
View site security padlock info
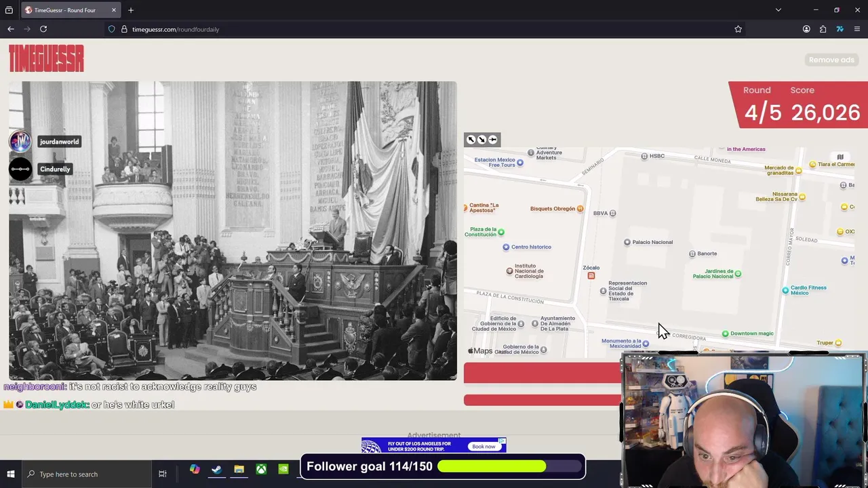click(x=124, y=29)
